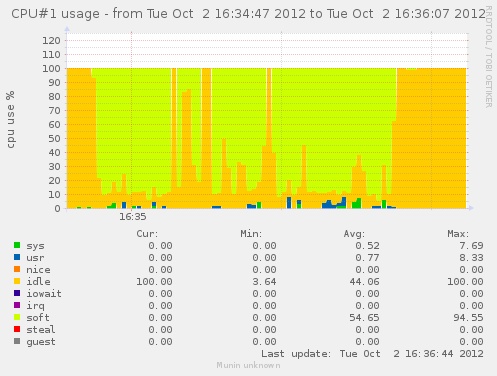Click the RRDTOOL / TOBI OETIKER watermark
Image resolution: width=497 pixels, height=376 pixels.
[489, 57]
